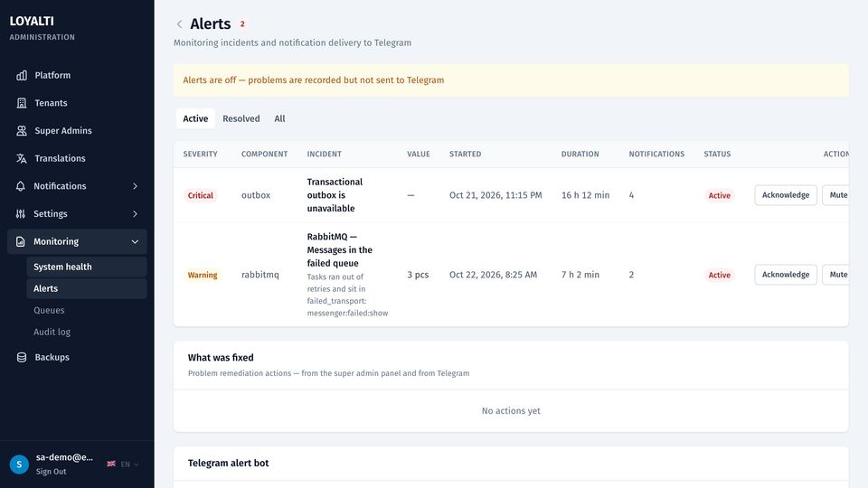Image resolution: width=868 pixels, height=488 pixels.
Task: Open Backups in the sidebar
Action: (77, 358)
